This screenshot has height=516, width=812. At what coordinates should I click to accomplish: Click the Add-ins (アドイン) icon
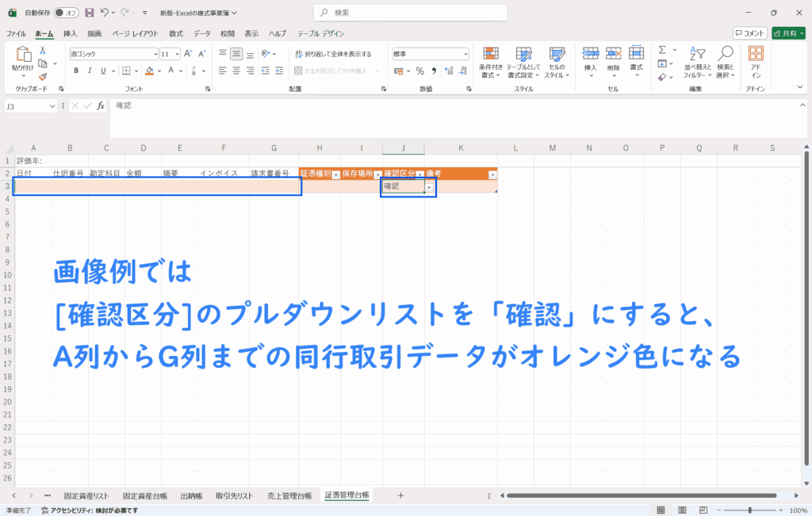pyautogui.click(x=756, y=60)
